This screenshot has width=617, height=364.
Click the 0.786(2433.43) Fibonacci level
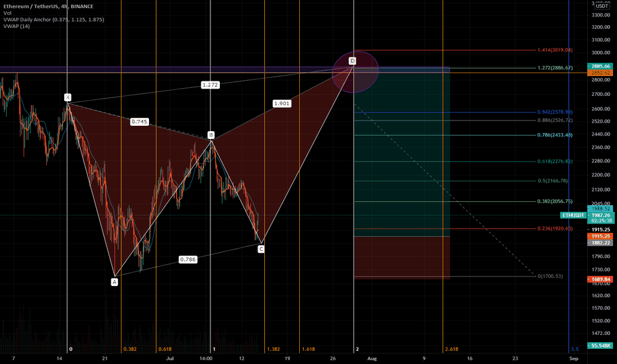tap(555, 135)
